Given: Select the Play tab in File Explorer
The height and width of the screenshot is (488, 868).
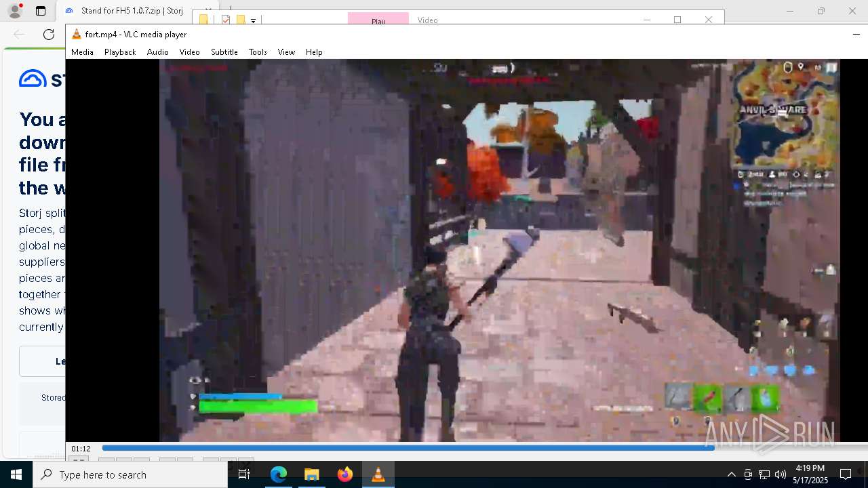Looking at the screenshot, I should tap(378, 20).
